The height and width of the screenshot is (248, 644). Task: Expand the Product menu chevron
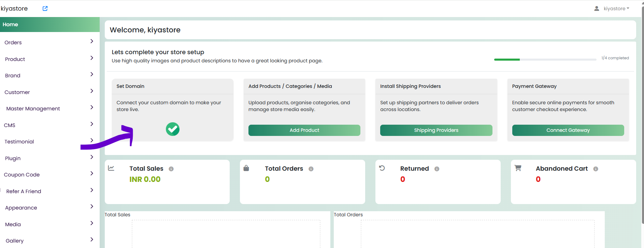pos(92,58)
